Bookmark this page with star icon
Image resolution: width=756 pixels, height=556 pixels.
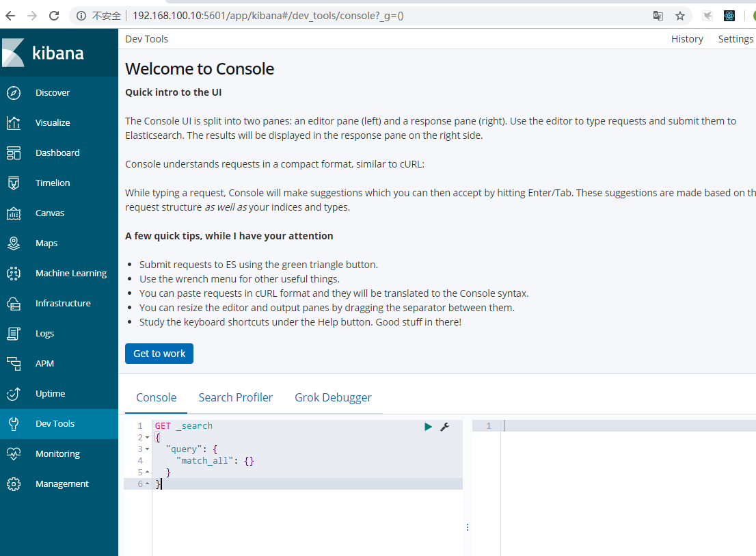coord(680,16)
